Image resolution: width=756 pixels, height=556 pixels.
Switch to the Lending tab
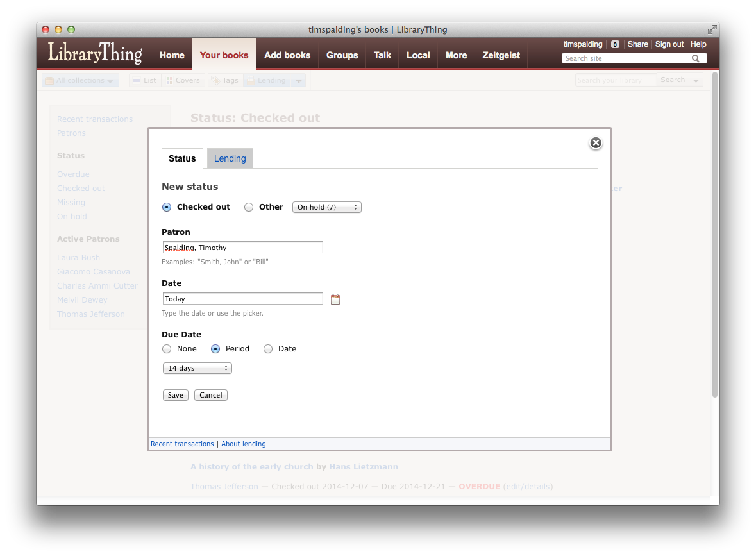[230, 158]
